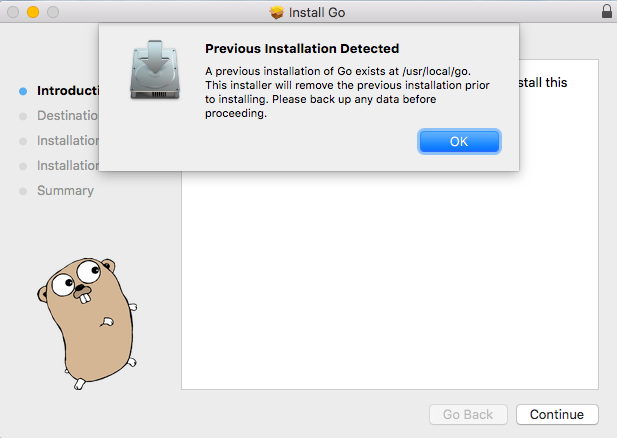Click the dialog text mentioning /usr/local/go
The height and width of the screenshot is (438, 617).
347,92
